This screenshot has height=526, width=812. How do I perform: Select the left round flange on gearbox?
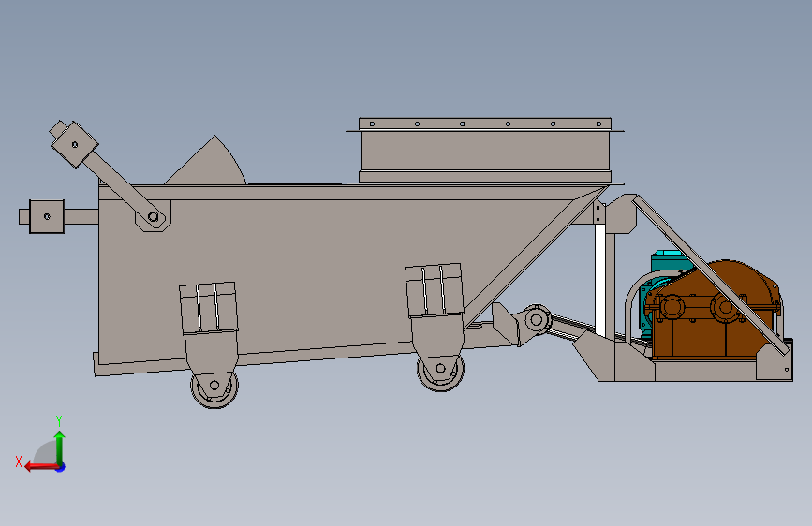coord(672,307)
